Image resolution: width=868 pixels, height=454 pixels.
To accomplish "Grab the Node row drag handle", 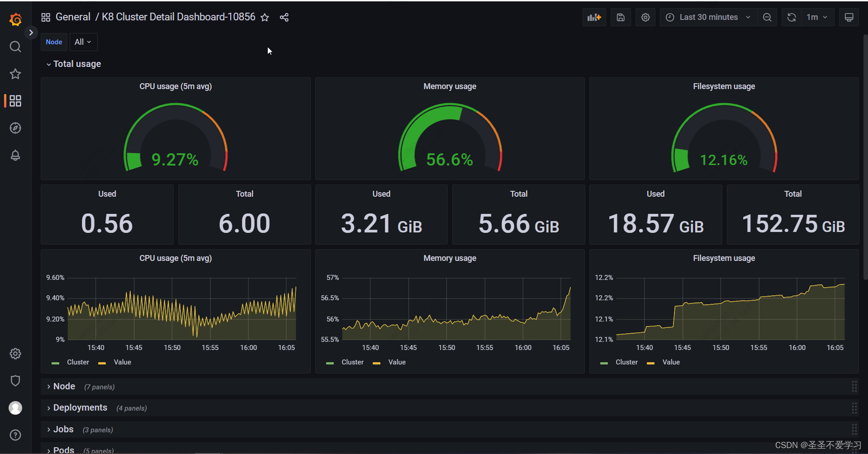I will point(854,387).
